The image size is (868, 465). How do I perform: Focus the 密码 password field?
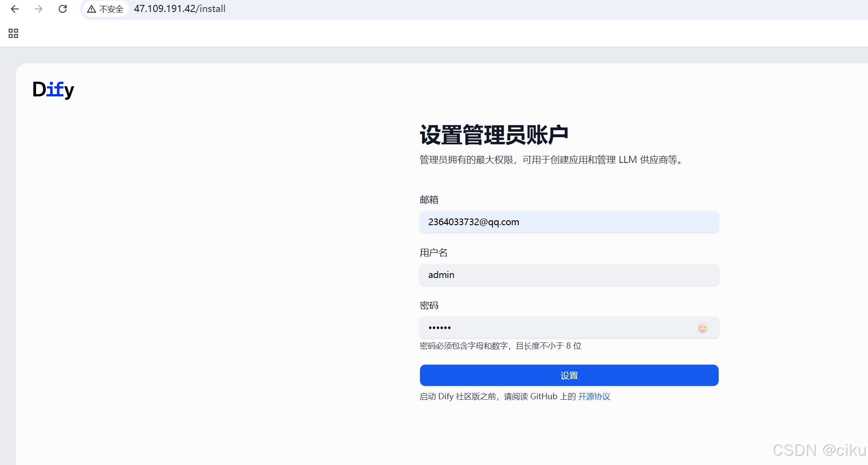click(569, 328)
